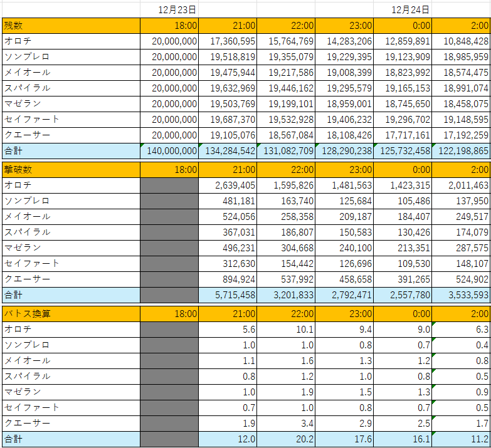Click セイファート row label in パトス換算 table

tap(71, 408)
